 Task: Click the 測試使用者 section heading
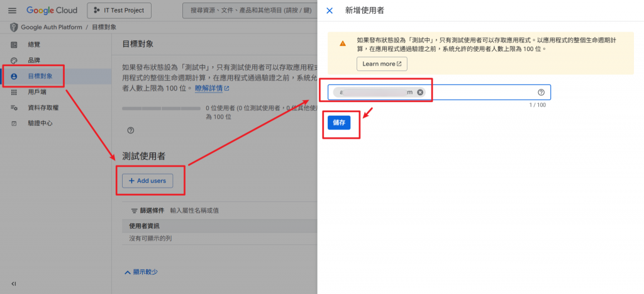144,156
